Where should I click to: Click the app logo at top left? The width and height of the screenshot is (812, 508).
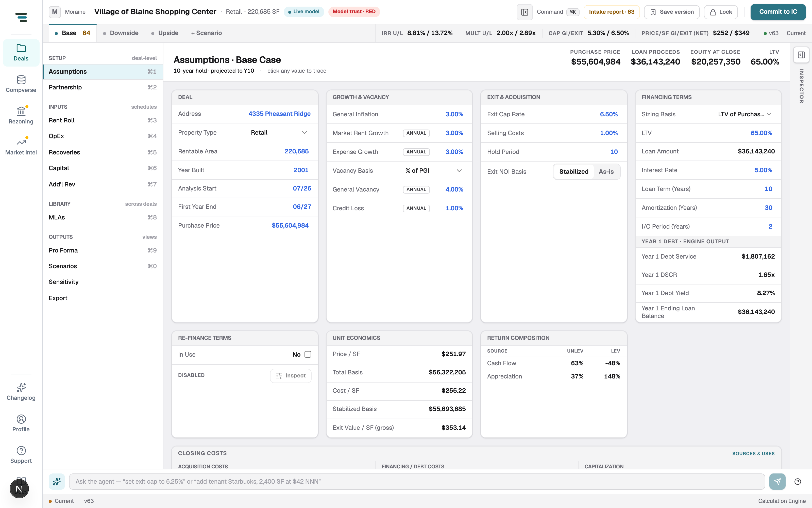[x=21, y=17]
